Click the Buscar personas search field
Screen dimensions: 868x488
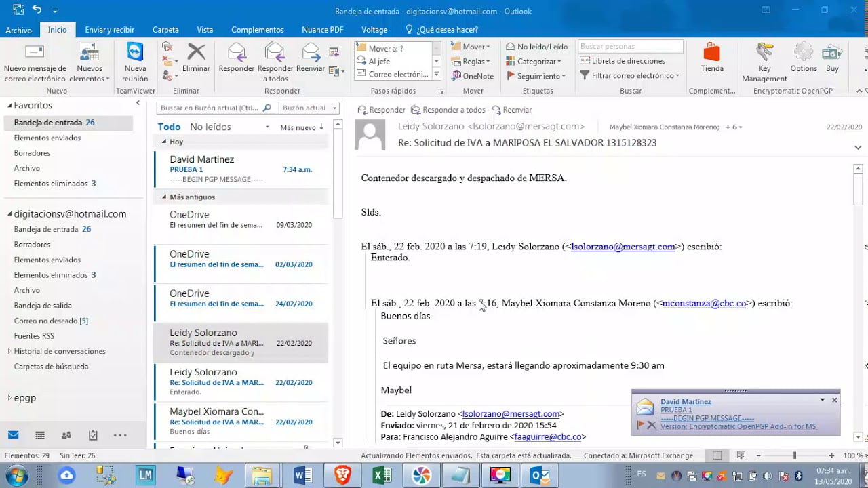click(x=631, y=47)
